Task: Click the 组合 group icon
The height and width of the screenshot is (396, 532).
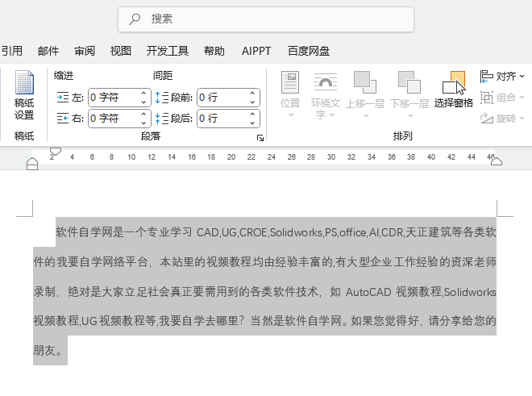Action: (x=486, y=98)
